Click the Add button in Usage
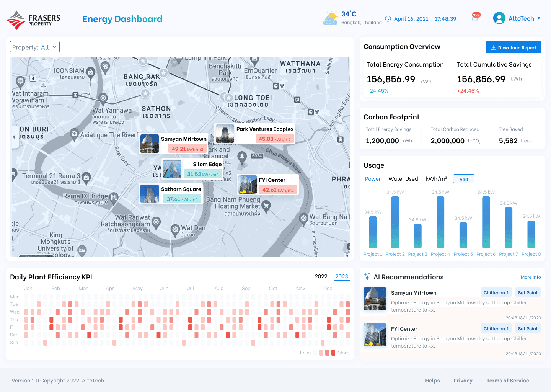The height and width of the screenshot is (392, 551). point(464,179)
